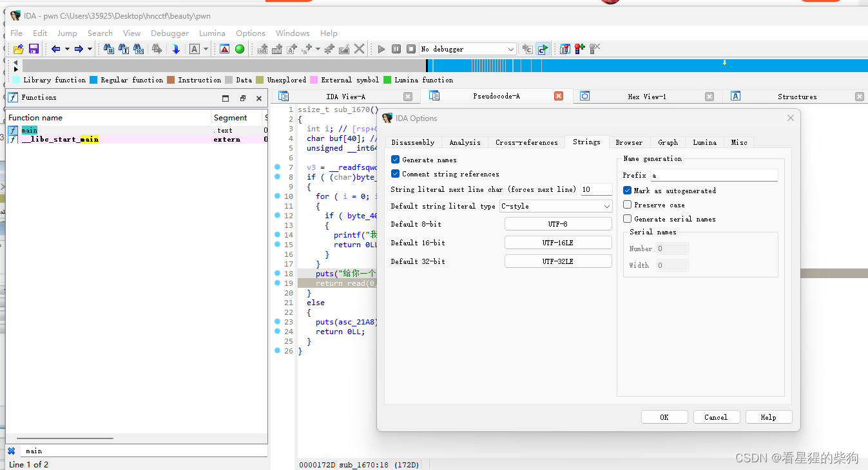Screen dimensions: 868x470
Task: Jump back with the left arrow
Action: [56, 49]
